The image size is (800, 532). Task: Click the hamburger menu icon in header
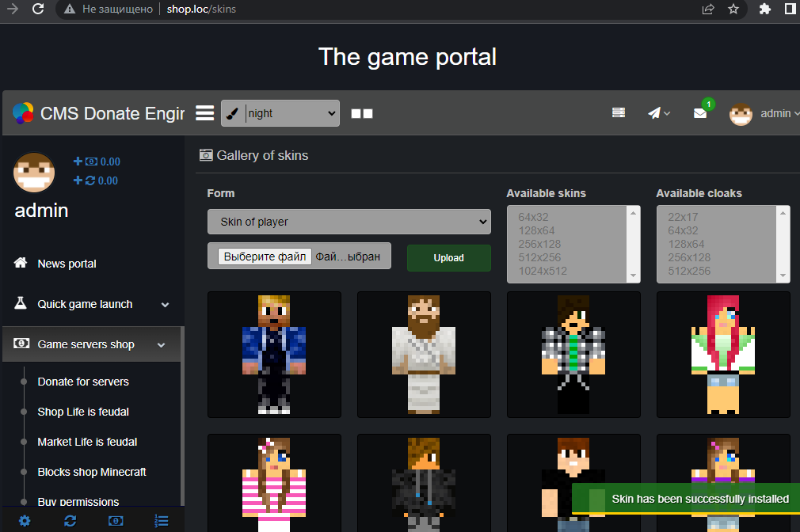tap(205, 113)
